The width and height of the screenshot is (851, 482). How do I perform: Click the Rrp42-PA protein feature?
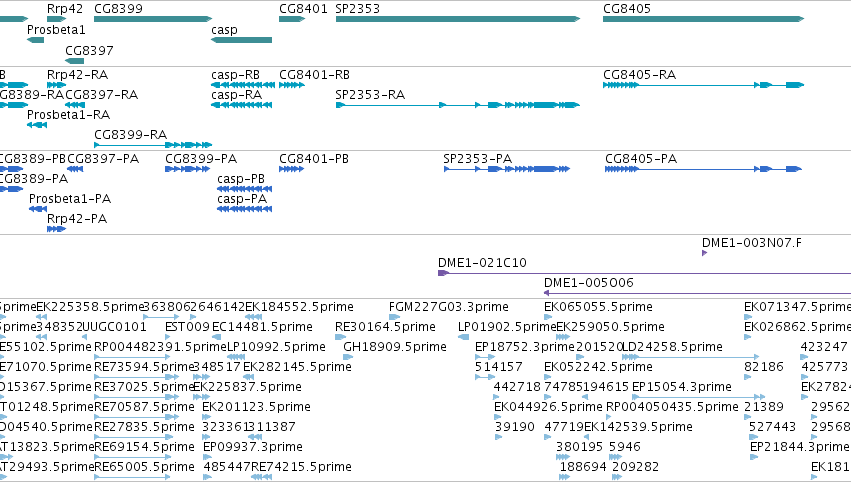coord(77,219)
